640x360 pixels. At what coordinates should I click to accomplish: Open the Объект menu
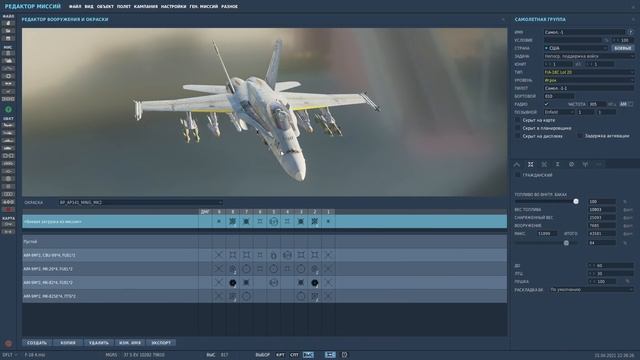pyautogui.click(x=105, y=7)
